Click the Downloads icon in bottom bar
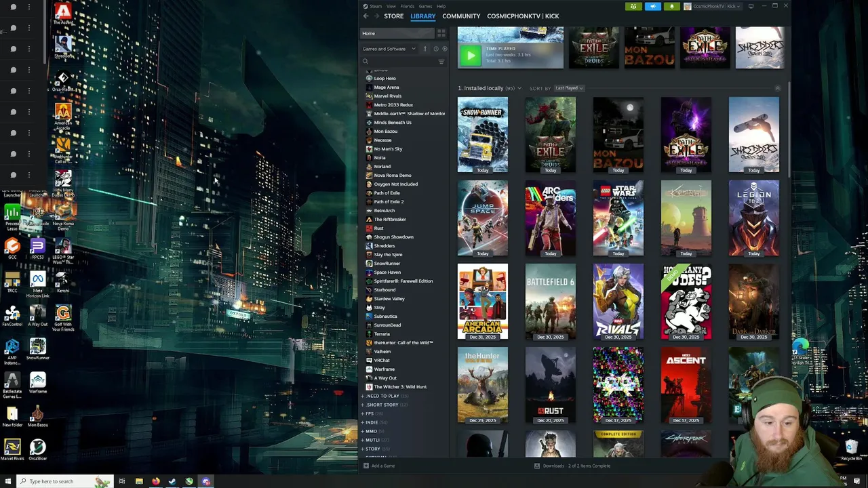 click(537, 466)
